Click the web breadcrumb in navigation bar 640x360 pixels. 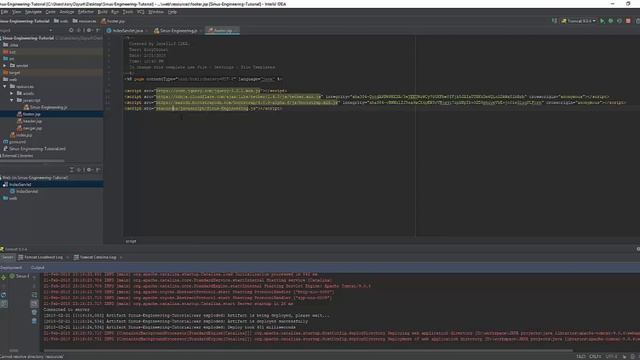pos(61,21)
